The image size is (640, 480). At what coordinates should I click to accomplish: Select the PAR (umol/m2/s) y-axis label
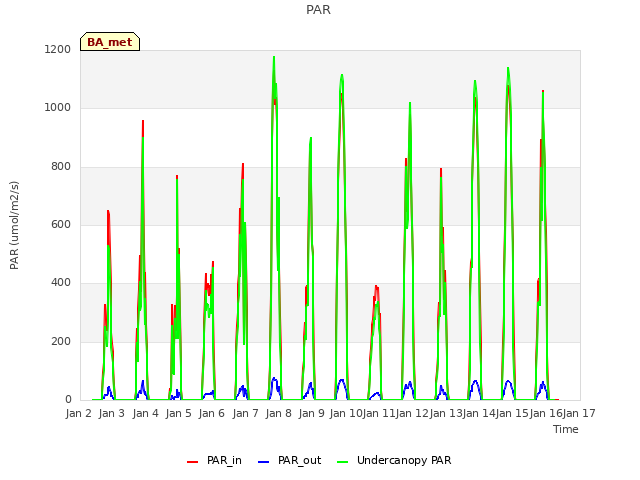14,225
